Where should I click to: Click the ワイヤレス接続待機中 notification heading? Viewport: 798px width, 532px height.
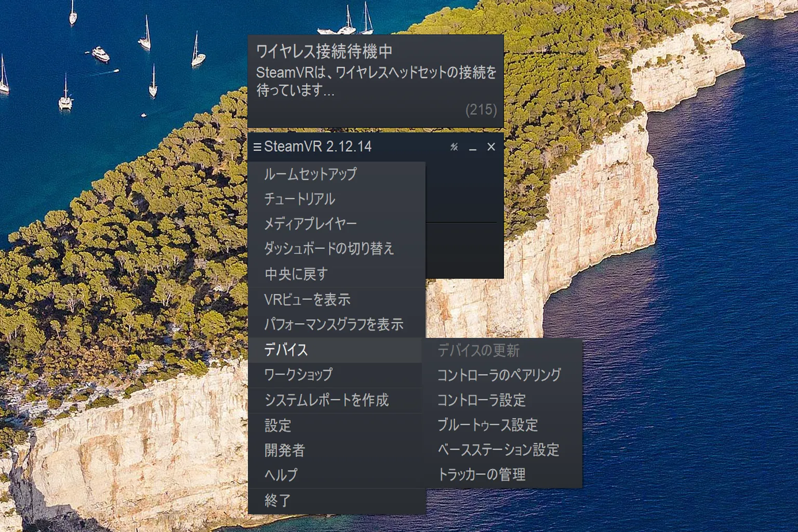(324, 51)
